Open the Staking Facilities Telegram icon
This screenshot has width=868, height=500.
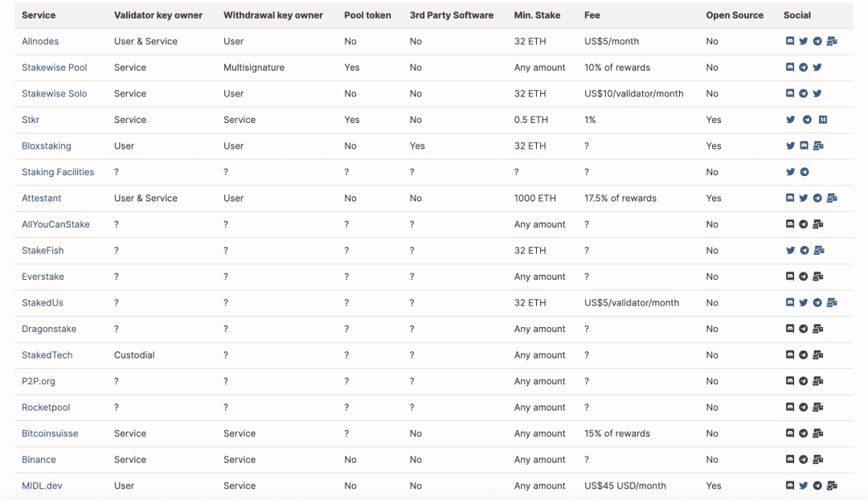(x=805, y=172)
